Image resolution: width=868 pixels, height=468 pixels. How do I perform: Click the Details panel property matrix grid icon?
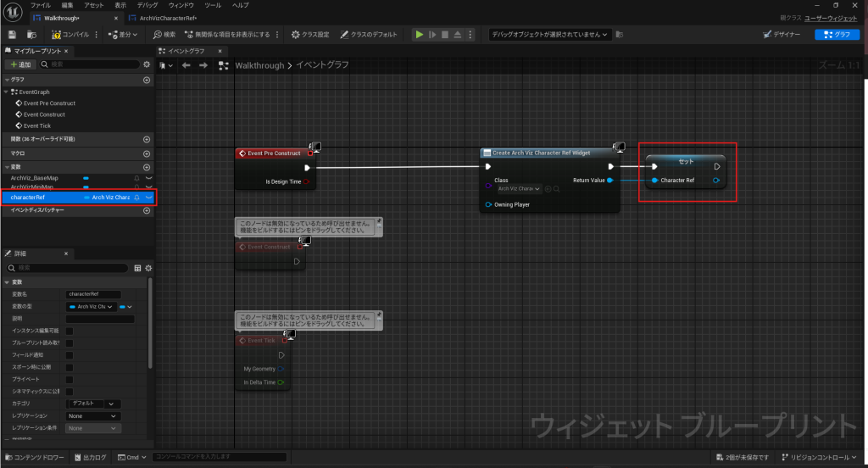point(137,268)
